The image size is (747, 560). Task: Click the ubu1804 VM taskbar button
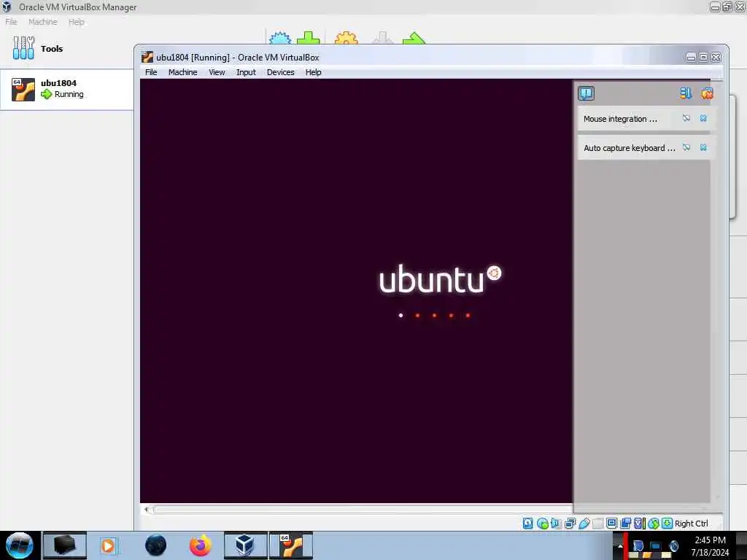[x=290, y=545]
